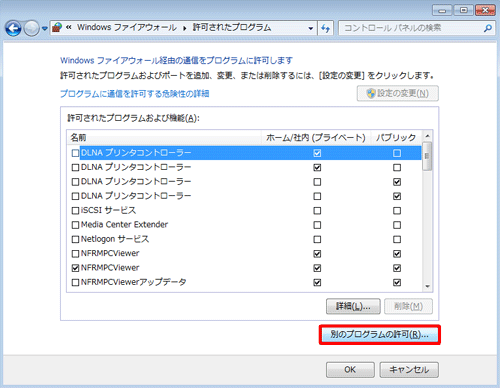Toggle public checkbox in highlighted DLNA row

click(x=397, y=153)
